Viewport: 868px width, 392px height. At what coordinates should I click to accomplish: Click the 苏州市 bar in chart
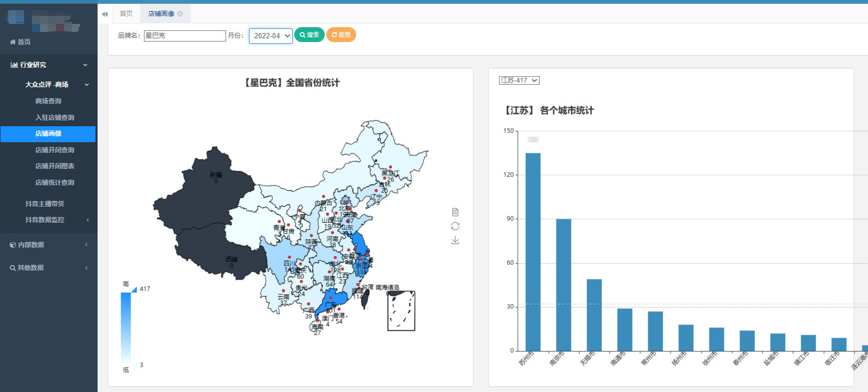point(533,251)
